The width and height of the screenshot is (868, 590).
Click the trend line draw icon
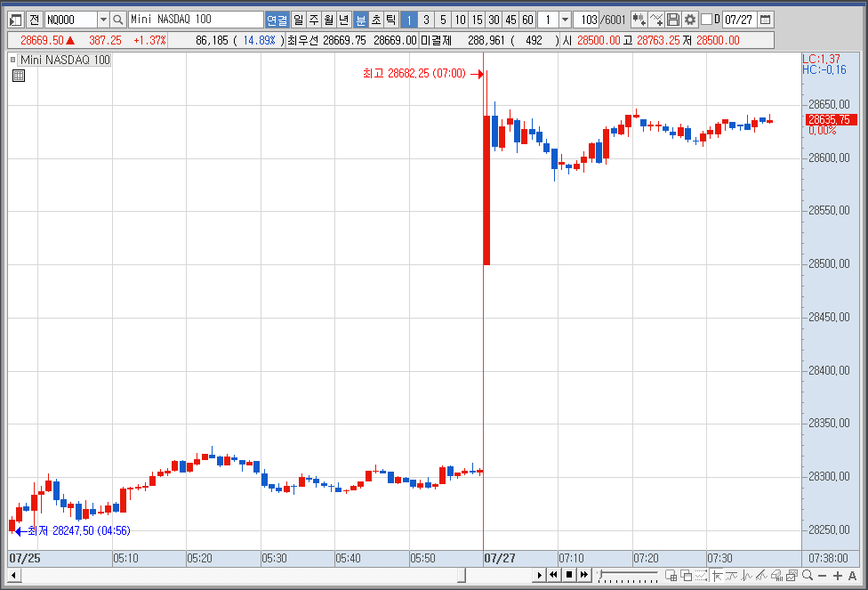(x=732, y=576)
